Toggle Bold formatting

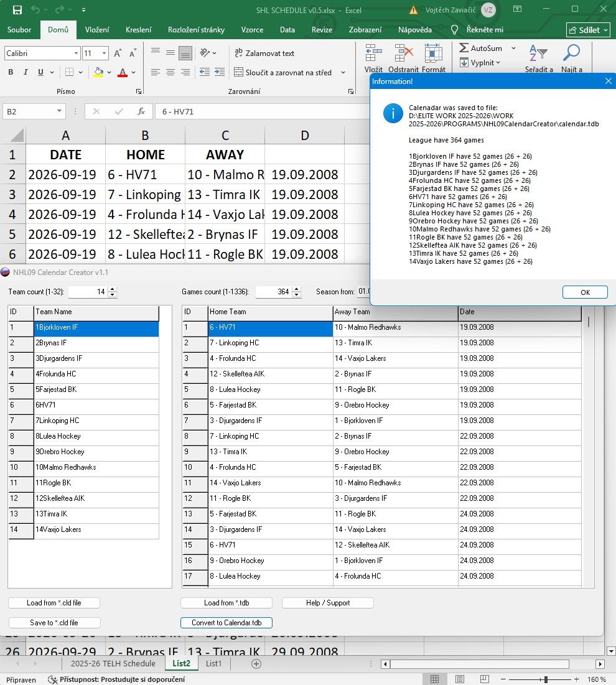coord(11,72)
